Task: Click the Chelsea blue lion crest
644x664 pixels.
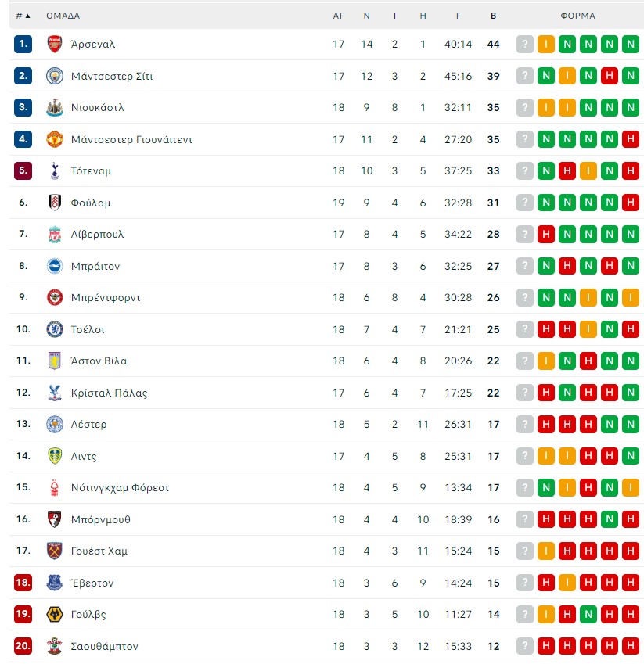Action: 54,329
